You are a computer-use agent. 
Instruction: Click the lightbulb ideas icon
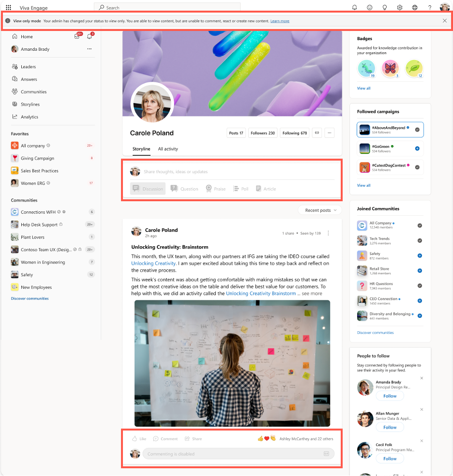coord(385,8)
